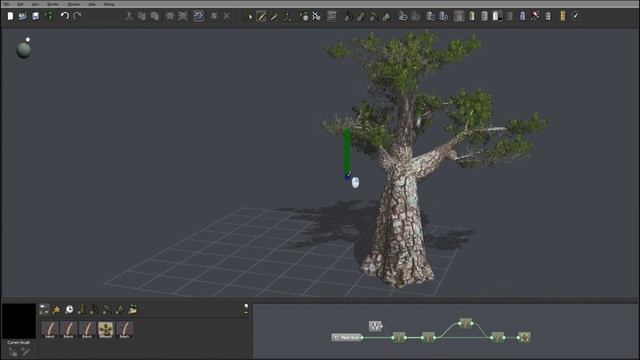The width and height of the screenshot is (640, 360).
Task: Delete selection with the X icon
Action: coord(227,16)
